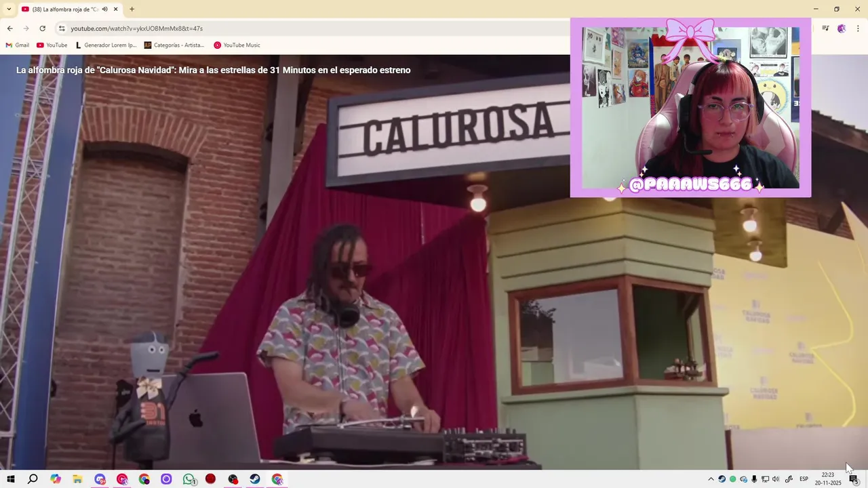868x488 pixels.
Task: Reload the YouTube page
Action: coord(42,28)
